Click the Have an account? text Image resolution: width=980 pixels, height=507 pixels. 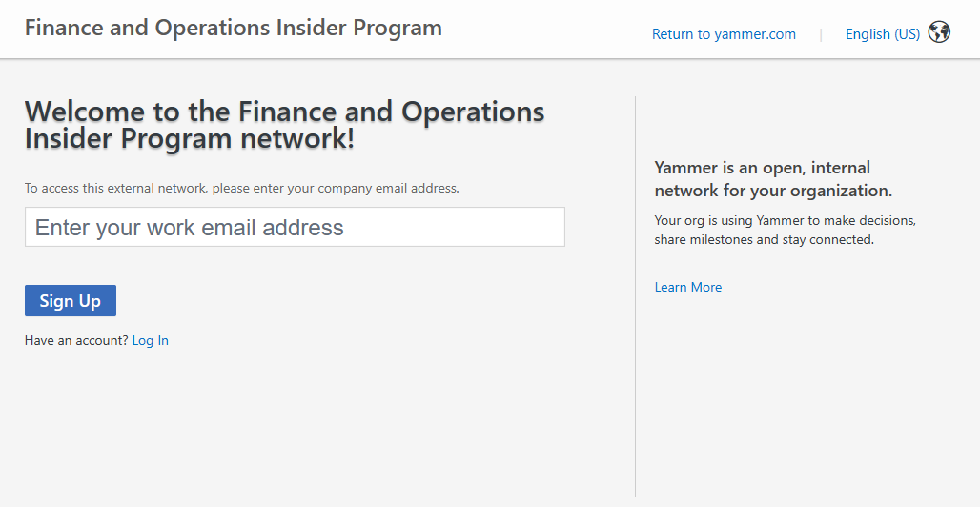(x=76, y=341)
